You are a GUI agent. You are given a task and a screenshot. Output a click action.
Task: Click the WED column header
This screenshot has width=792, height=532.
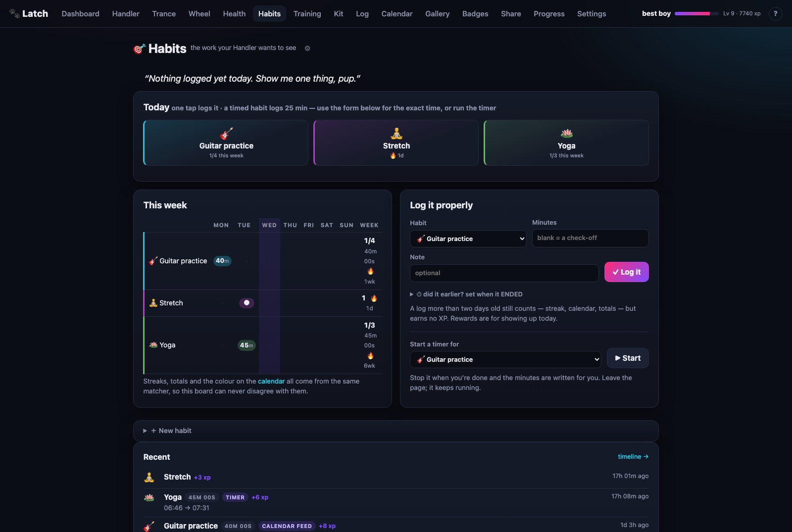pyautogui.click(x=269, y=225)
